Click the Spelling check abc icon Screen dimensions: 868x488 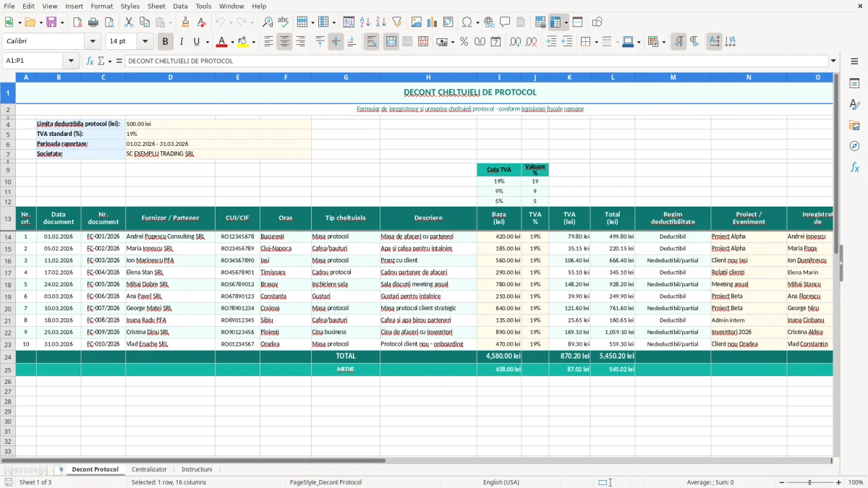[284, 22]
